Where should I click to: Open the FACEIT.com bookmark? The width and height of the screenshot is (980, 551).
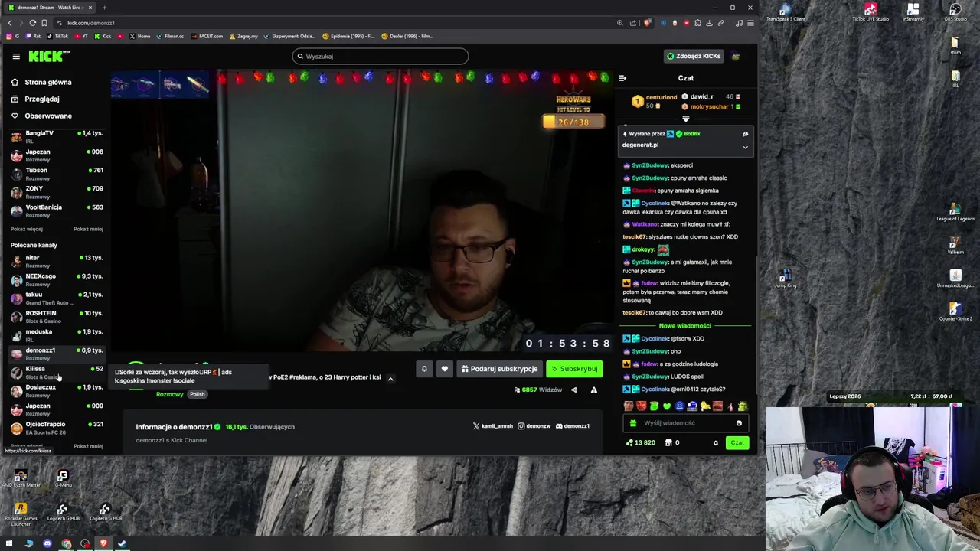[207, 36]
